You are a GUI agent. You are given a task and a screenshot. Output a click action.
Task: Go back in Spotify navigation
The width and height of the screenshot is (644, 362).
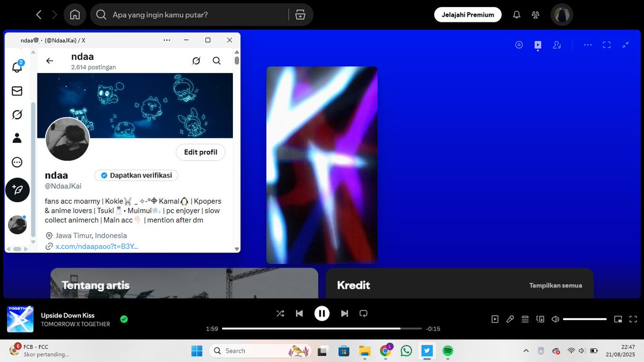coord(39,15)
